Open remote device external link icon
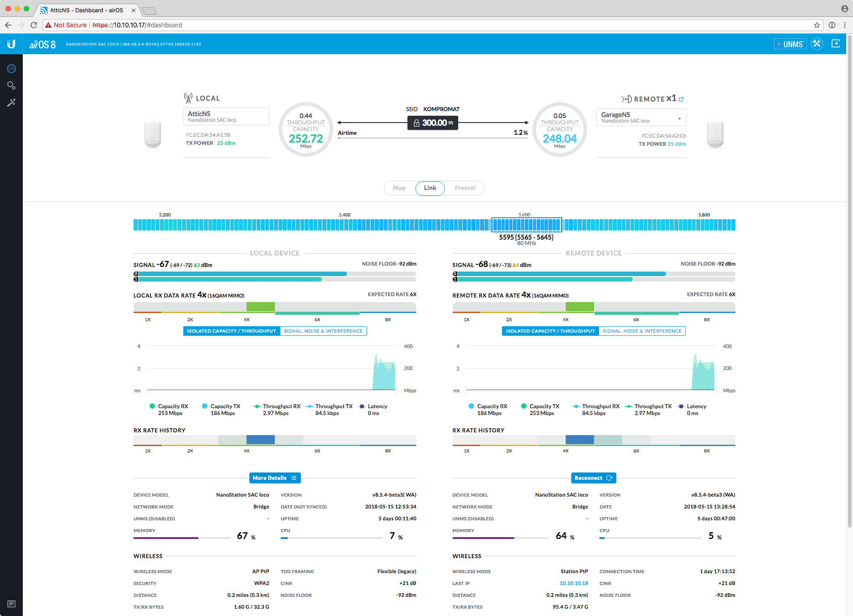 (x=681, y=99)
